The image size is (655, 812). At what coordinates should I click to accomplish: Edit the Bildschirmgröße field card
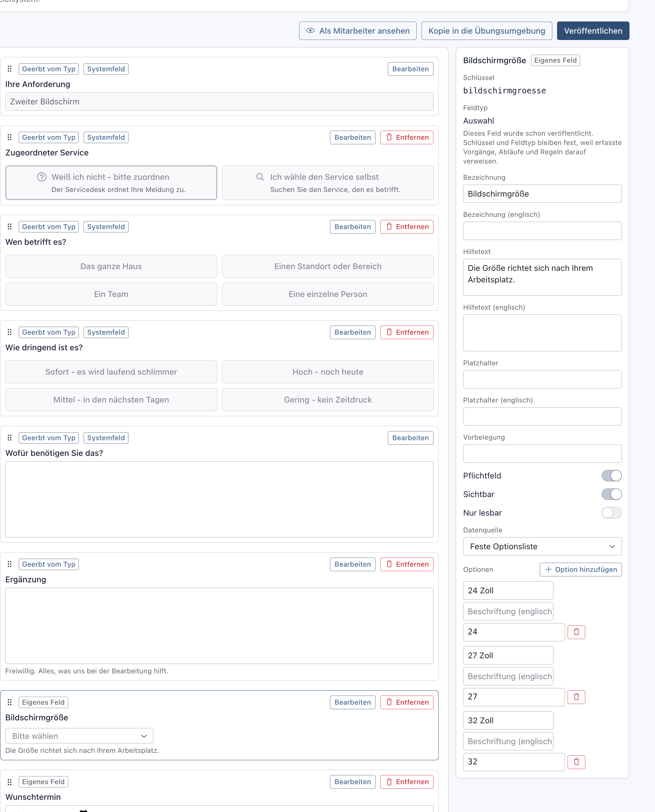coord(352,702)
